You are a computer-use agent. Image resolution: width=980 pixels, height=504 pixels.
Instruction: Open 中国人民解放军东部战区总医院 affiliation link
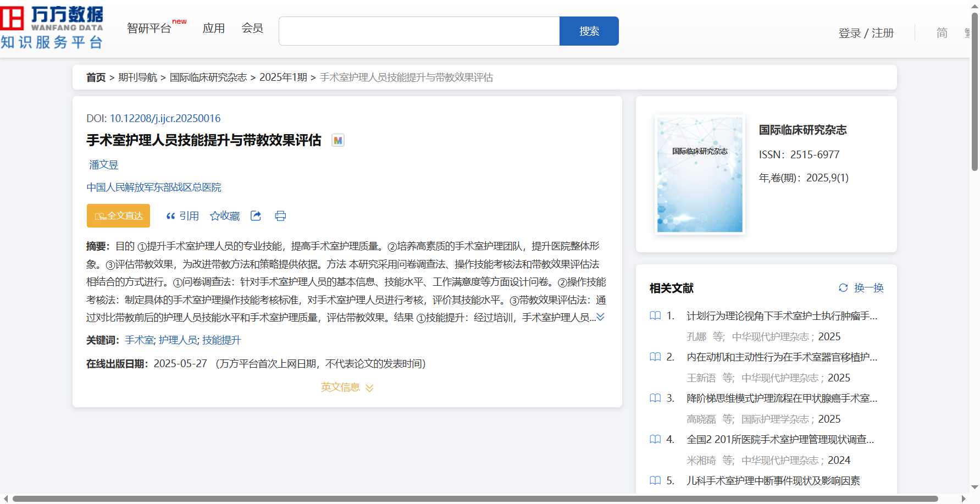[x=154, y=187]
